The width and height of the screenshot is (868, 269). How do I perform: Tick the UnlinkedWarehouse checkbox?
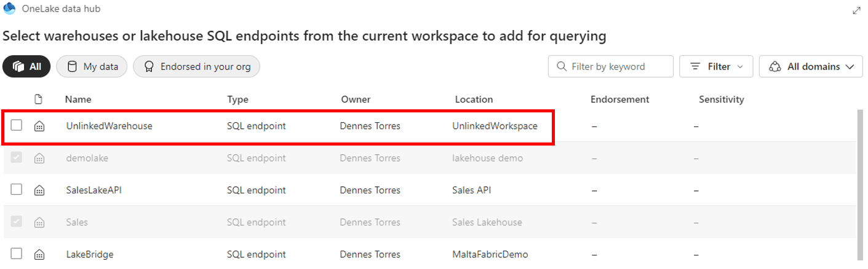click(17, 125)
